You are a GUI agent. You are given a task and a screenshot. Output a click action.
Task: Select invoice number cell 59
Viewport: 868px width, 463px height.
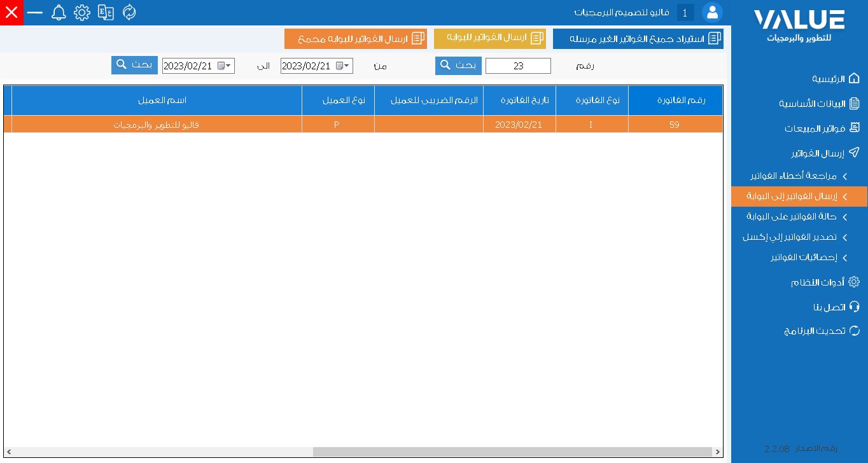(675, 125)
